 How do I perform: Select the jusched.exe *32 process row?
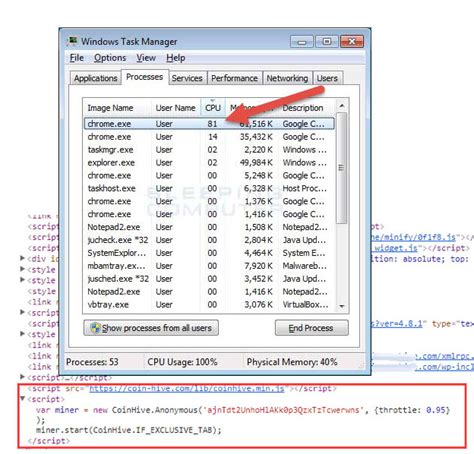click(x=209, y=279)
